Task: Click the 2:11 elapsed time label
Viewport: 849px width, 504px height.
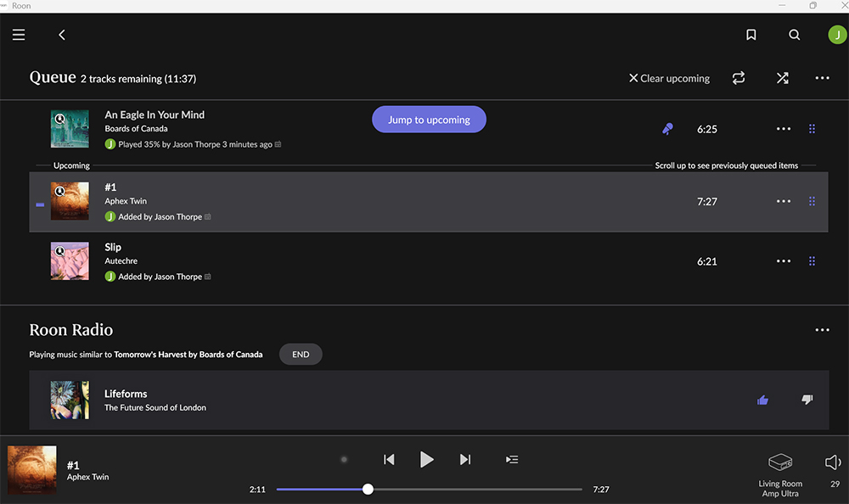Action: click(x=257, y=490)
